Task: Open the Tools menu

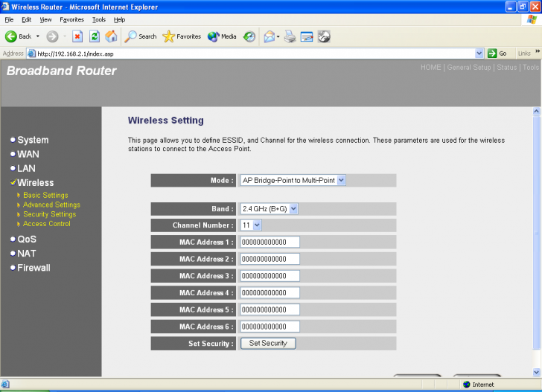Action: (98, 19)
